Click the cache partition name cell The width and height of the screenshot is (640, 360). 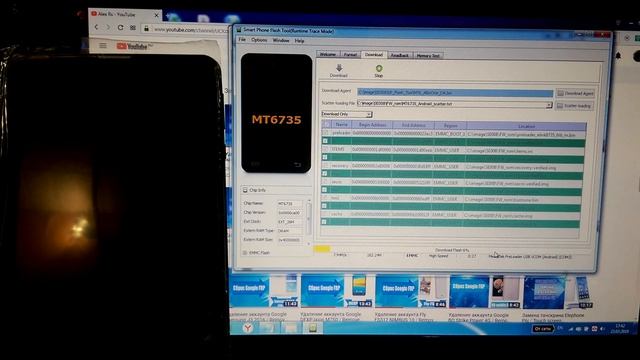pos(337,214)
